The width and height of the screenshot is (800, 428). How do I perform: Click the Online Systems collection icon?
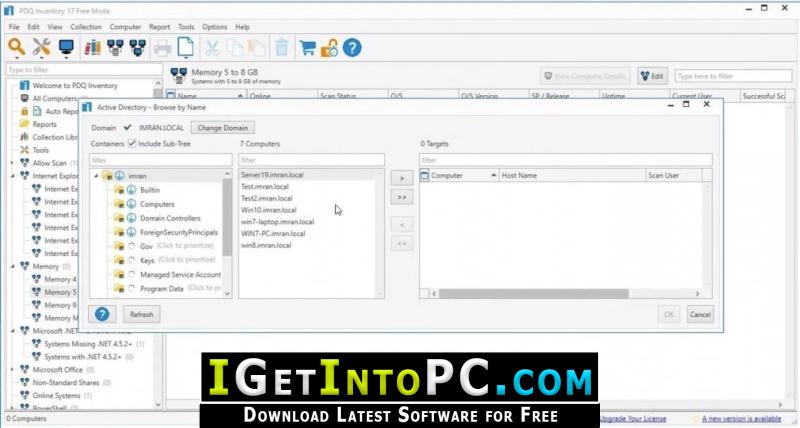coord(24,395)
